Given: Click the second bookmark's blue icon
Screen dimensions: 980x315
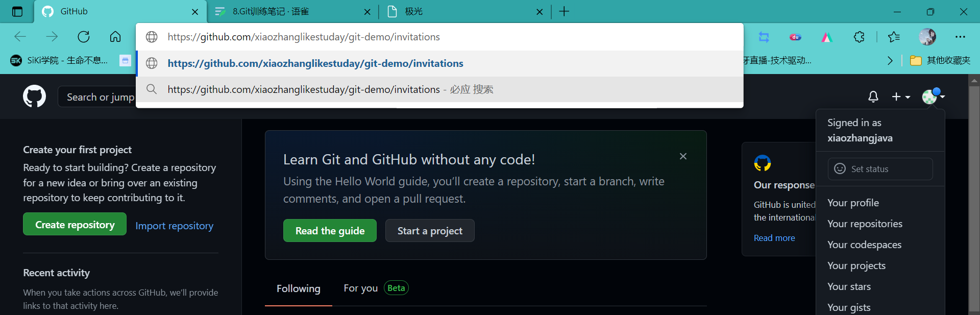Looking at the screenshot, I should (x=125, y=61).
